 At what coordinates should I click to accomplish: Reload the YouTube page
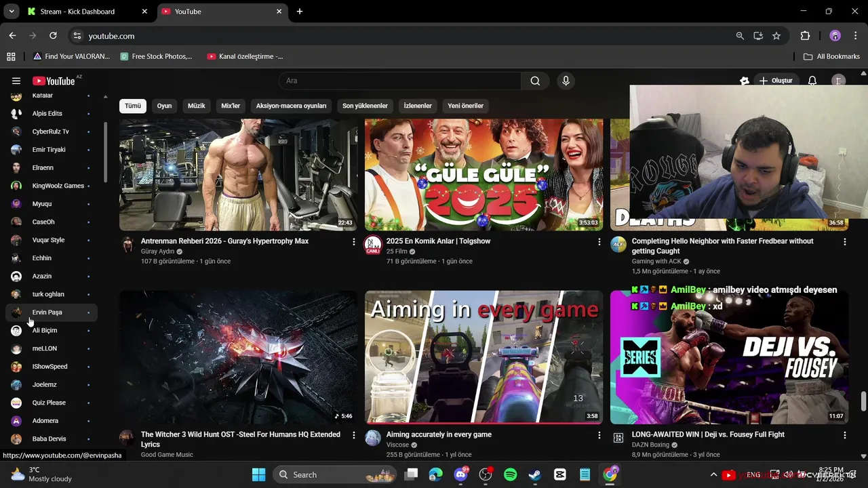(x=53, y=36)
